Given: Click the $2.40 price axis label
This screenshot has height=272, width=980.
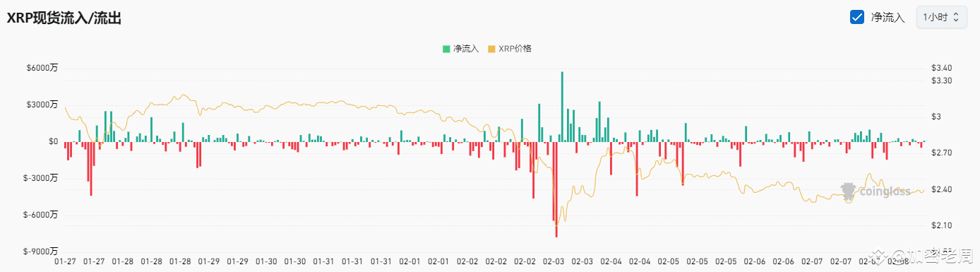Looking at the screenshot, I should tap(943, 189).
